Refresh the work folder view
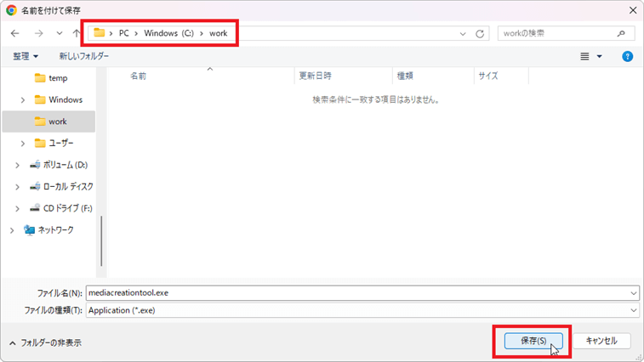Image resolution: width=644 pixels, height=362 pixels. tap(480, 33)
